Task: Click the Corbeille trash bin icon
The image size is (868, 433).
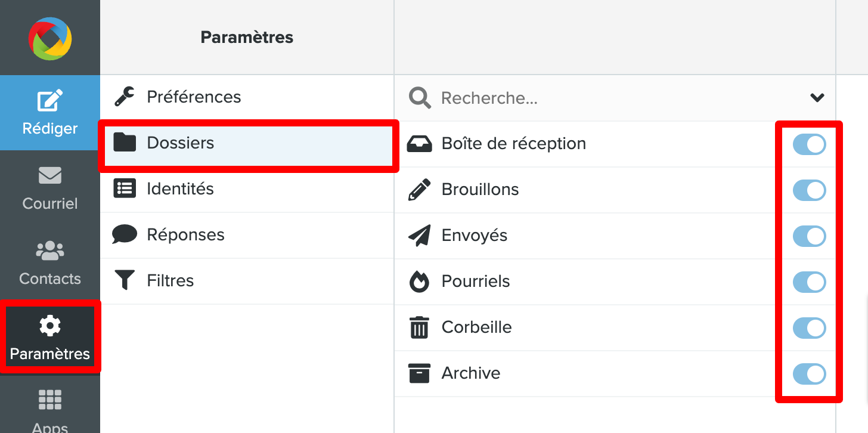Action: (420, 327)
